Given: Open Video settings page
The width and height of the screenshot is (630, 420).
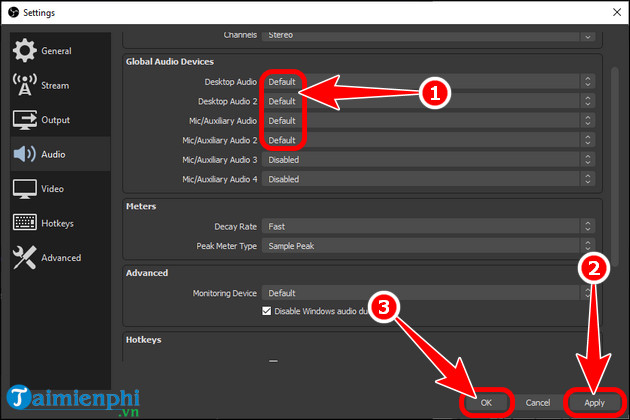Looking at the screenshot, I should (60, 188).
